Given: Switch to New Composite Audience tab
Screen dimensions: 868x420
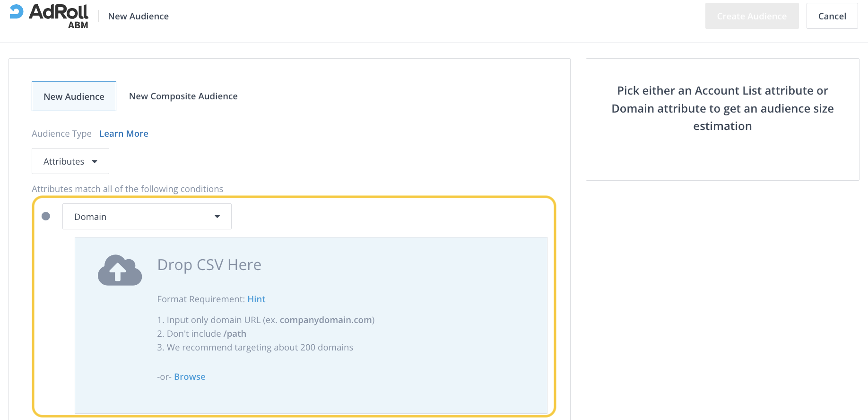Looking at the screenshot, I should tap(183, 96).
